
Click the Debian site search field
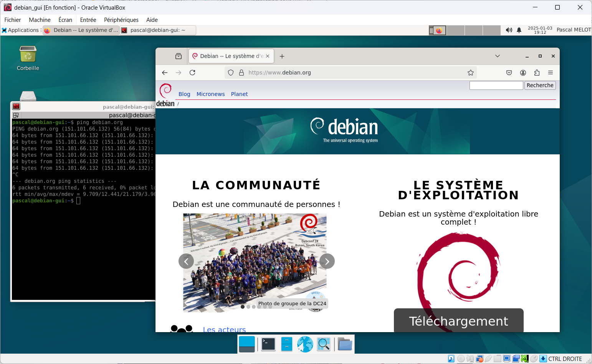coord(496,85)
